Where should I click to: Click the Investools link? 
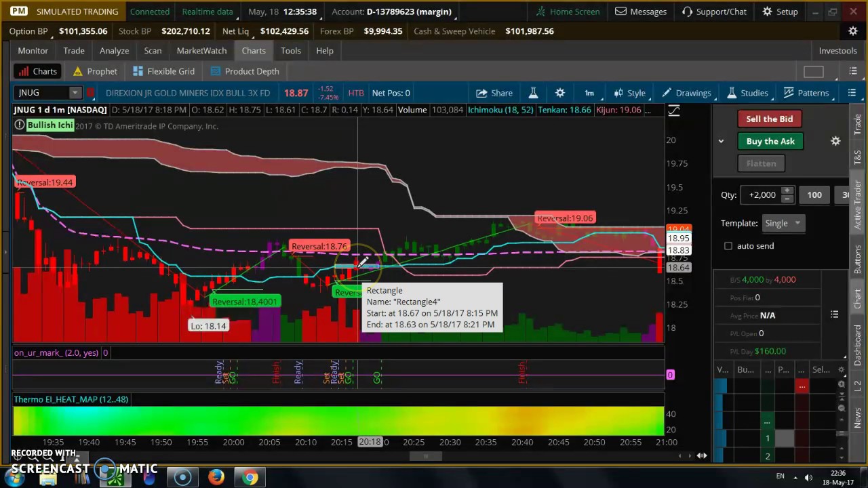837,51
